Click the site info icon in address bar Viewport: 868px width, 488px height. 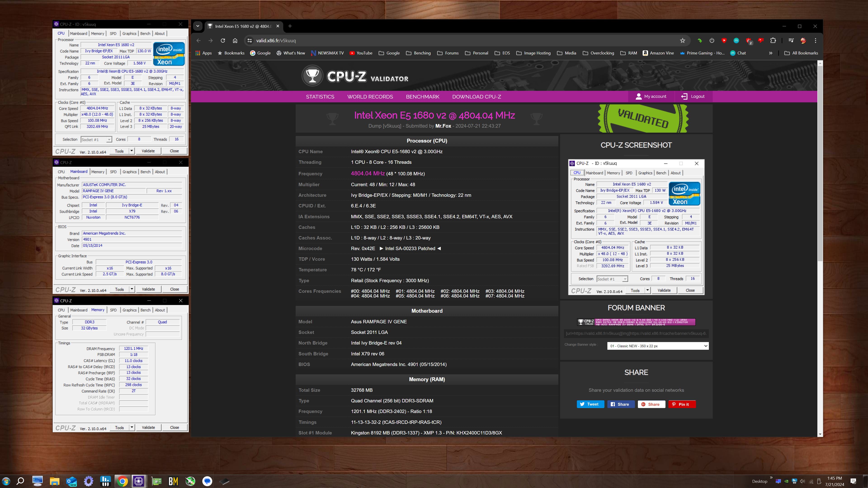coord(249,40)
